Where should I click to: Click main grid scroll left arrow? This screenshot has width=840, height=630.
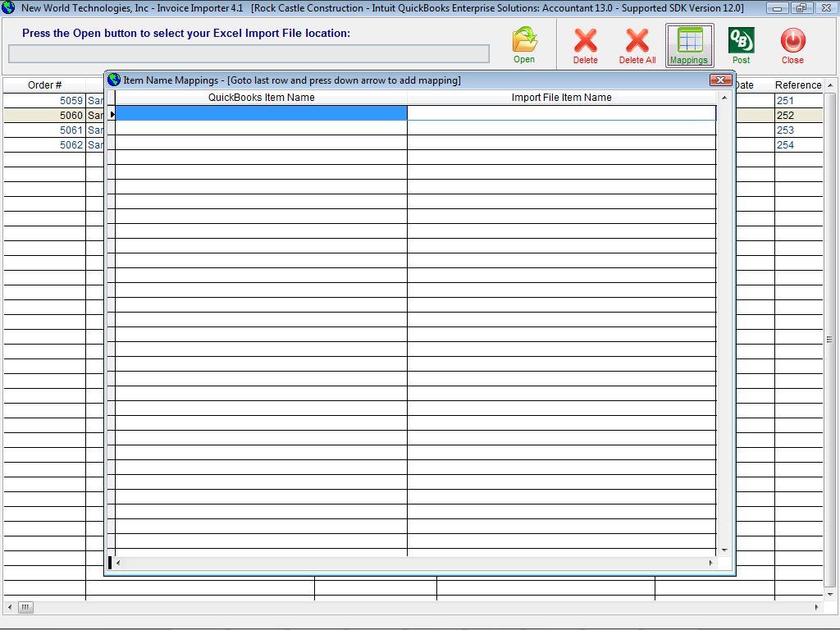pyautogui.click(x=10, y=607)
